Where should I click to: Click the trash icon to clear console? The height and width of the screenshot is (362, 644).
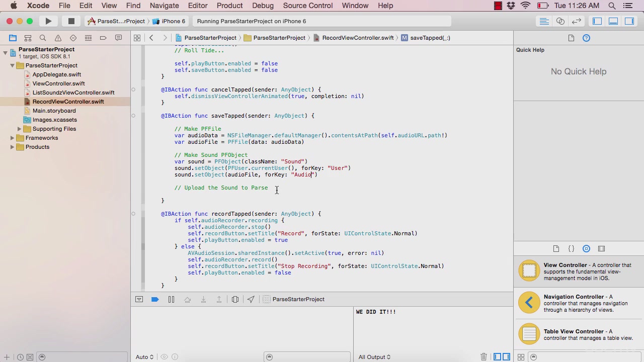click(x=484, y=356)
